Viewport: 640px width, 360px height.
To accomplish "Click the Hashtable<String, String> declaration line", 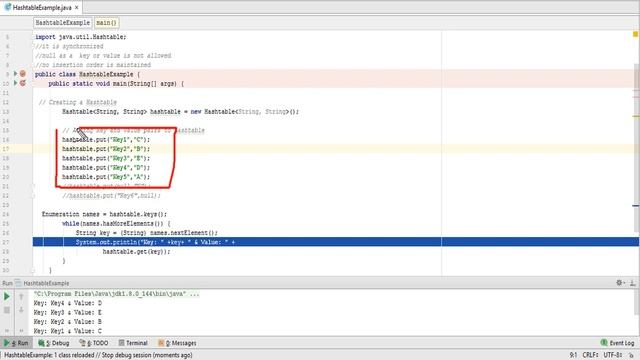I will [x=180, y=111].
